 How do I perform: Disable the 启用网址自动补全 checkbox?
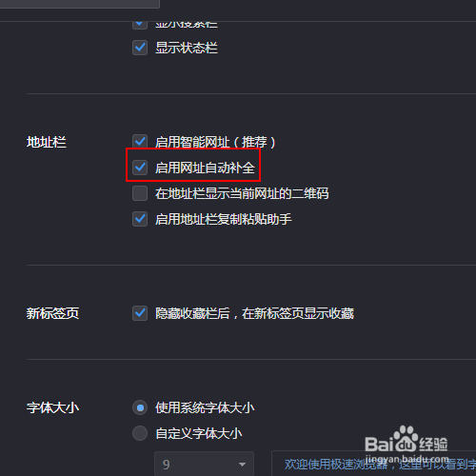click(x=140, y=168)
